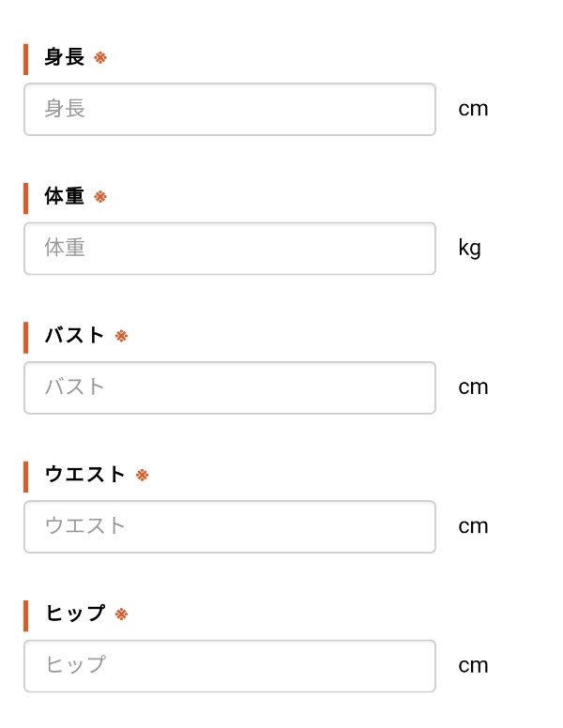
Task: Click the bold 体重 heading label
Action: 65,197
